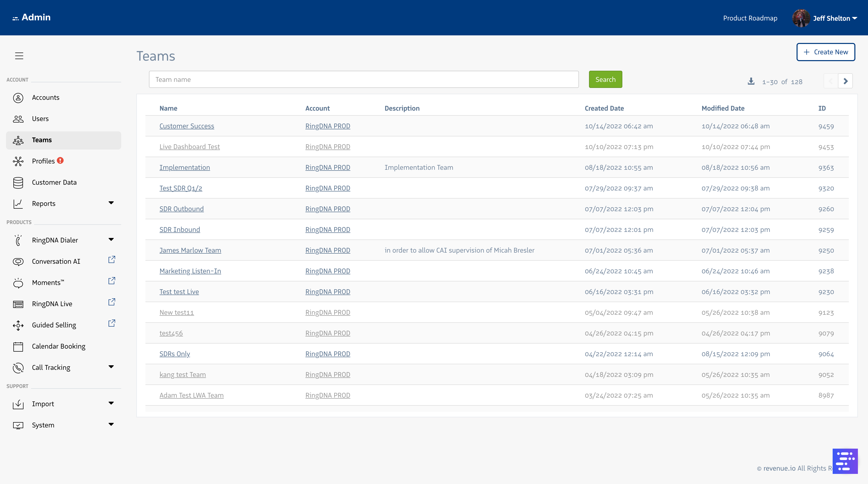Viewport: 868px width, 484px height.
Task: Select the Customer Data database icon
Action: click(18, 183)
